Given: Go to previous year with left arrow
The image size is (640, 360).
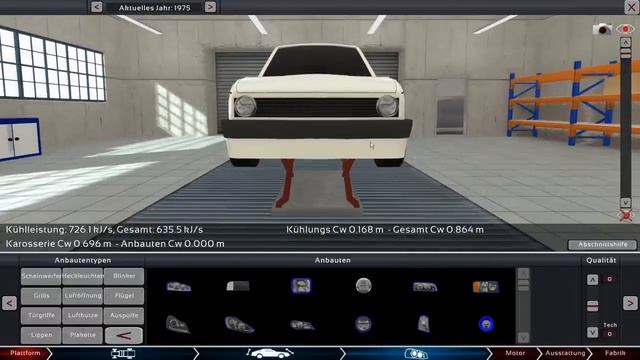Looking at the screenshot, I should [97, 7].
